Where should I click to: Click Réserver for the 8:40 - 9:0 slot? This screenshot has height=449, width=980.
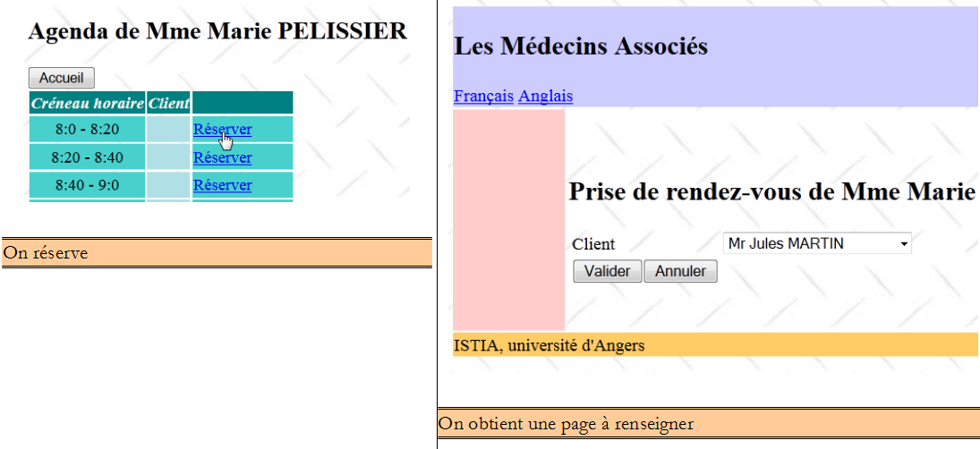click(222, 186)
